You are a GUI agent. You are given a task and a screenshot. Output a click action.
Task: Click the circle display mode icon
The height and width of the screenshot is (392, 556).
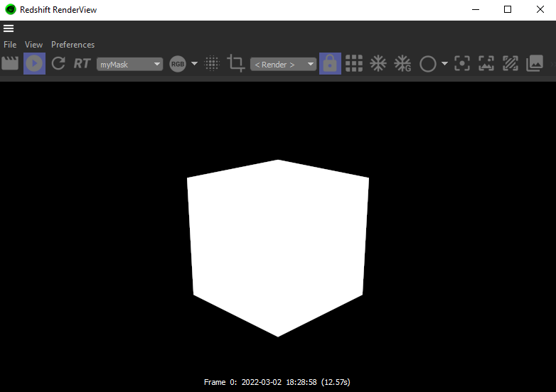coord(427,65)
